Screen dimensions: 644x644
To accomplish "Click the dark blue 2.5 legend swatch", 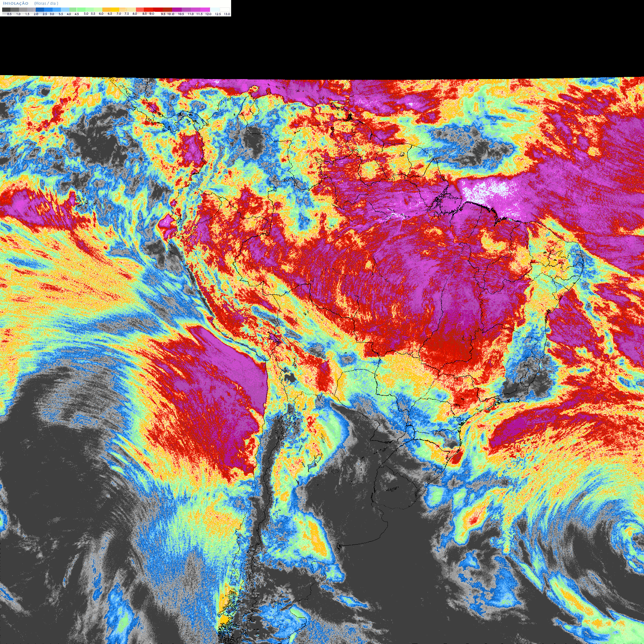I will tap(40, 10).
